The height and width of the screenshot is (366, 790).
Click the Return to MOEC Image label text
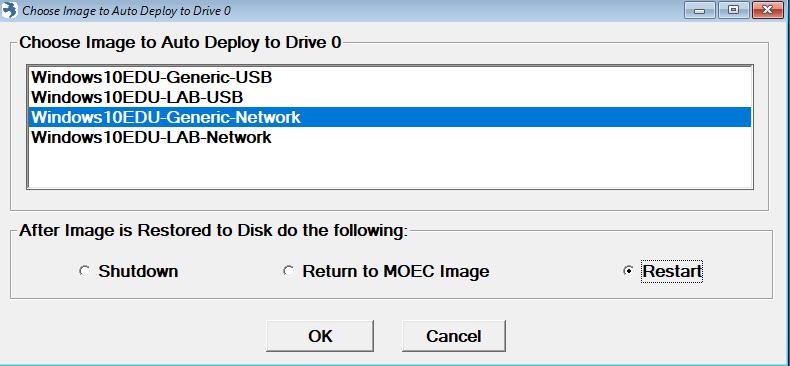(396, 271)
